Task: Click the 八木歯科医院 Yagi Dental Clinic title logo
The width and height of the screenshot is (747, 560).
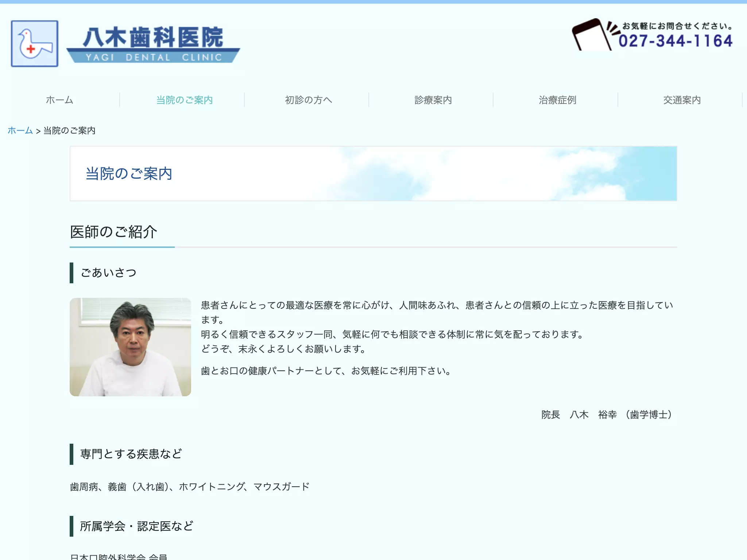Action: coord(153,44)
